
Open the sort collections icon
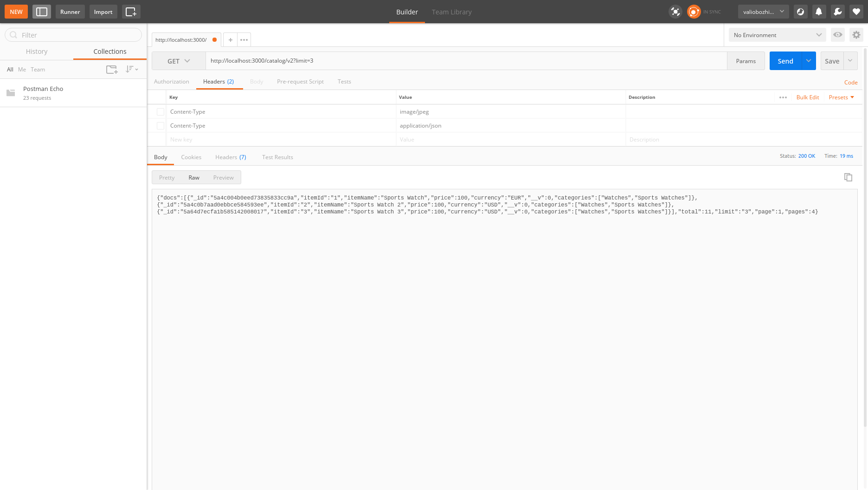(x=132, y=69)
